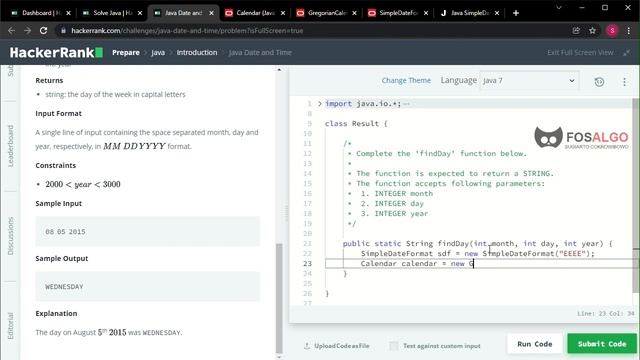Screen dimensions: 640x360
Task: Click the site padlock icon in address bar
Action: tap(63, 31)
